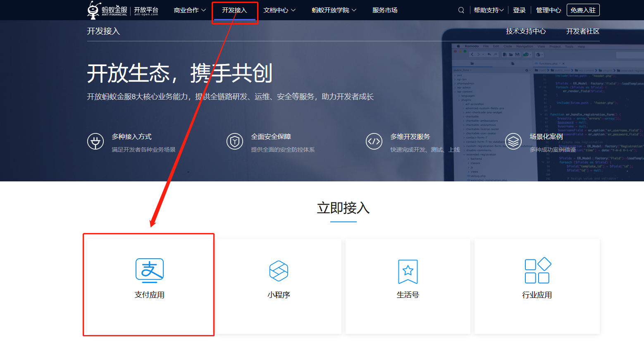
Task: Click the 生活号 bookmark star icon
Action: (x=408, y=271)
